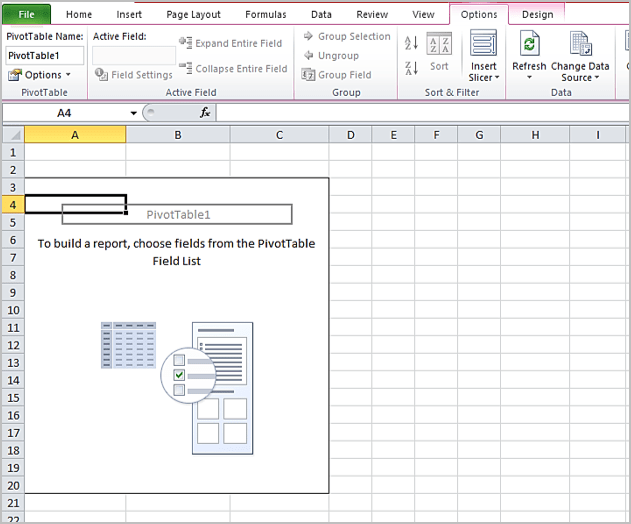The width and height of the screenshot is (631, 524).
Task: Expand the Name Box dropdown arrow
Action: coord(134,113)
